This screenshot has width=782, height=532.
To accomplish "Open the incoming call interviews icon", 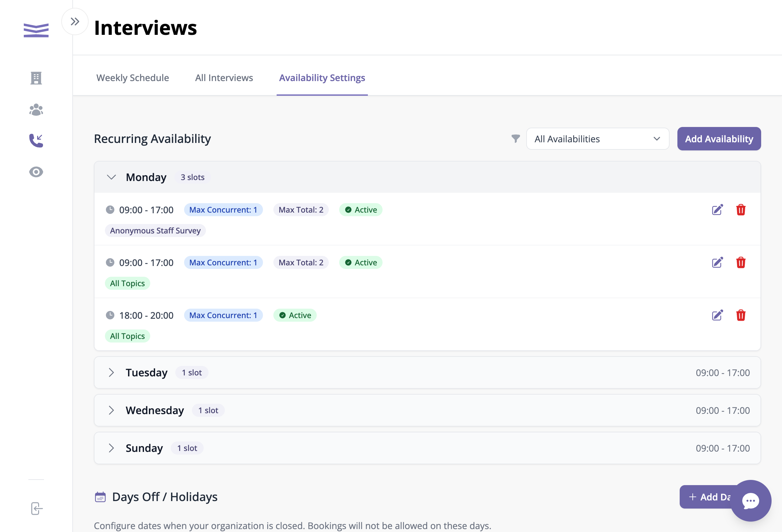I will coord(36,141).
